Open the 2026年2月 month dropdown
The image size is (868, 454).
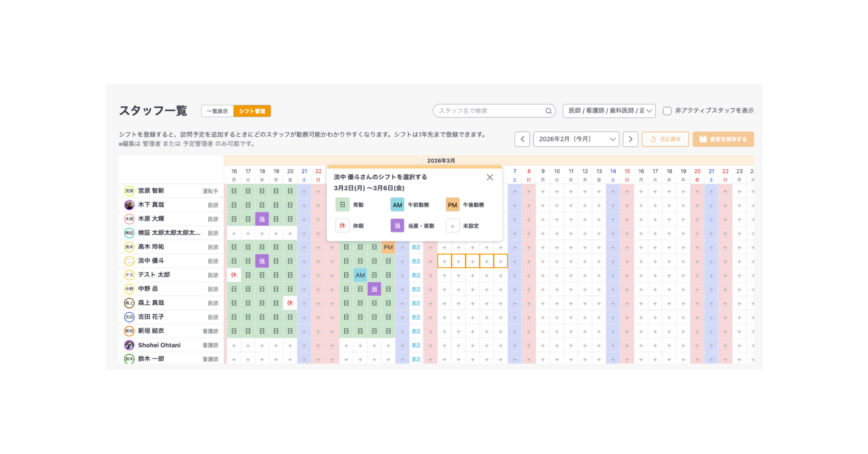click(x=576, y=139)
